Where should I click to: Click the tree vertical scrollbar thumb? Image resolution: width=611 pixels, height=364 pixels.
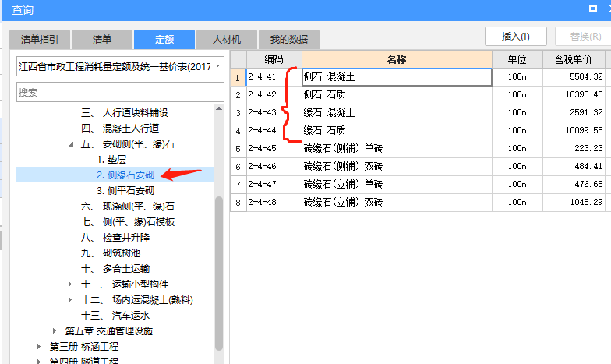click(x=219, y=273)
